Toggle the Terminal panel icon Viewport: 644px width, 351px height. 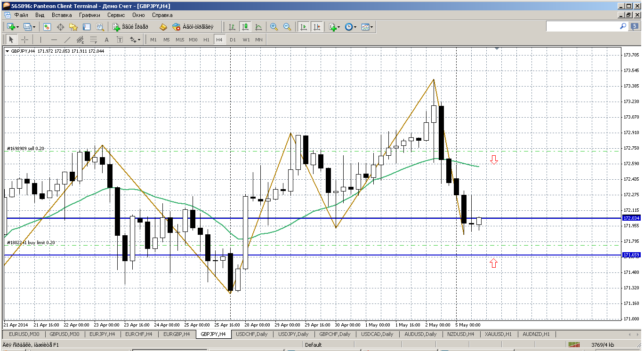87,27
